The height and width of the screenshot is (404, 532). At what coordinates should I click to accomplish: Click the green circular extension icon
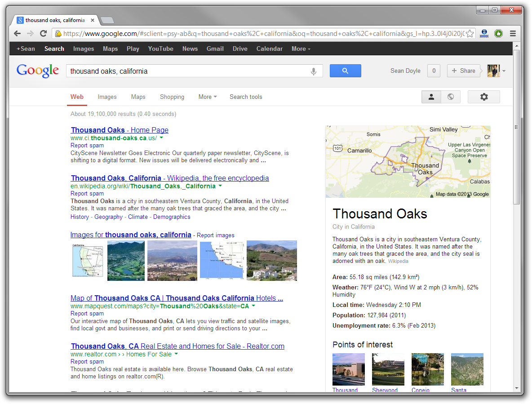[498, 33]
